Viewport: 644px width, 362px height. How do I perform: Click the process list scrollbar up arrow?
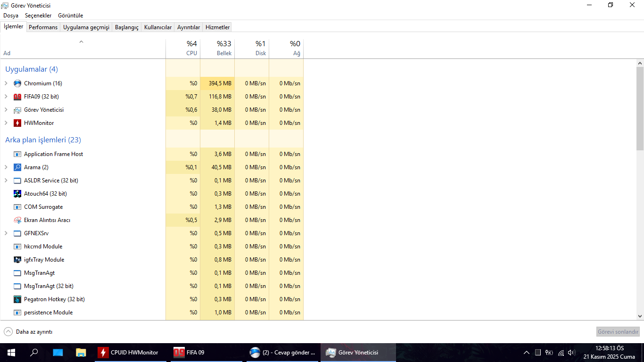[x=640, y=63]
